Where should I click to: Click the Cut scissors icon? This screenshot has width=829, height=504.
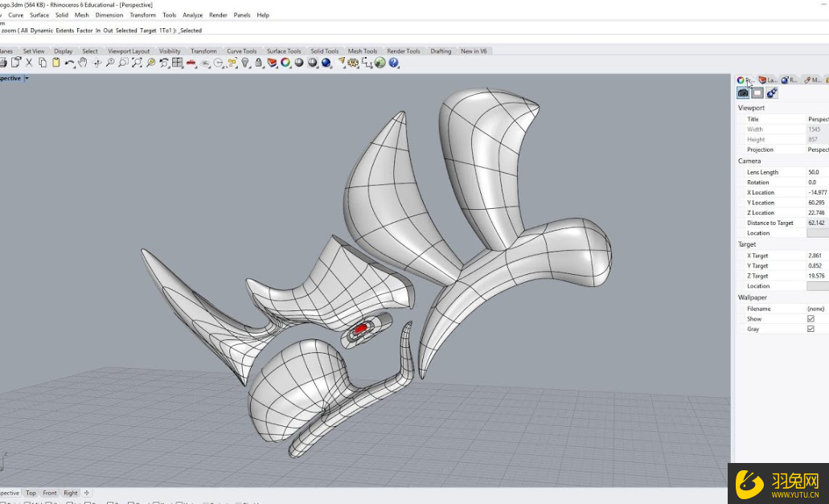pyautogui.click(x=29, y=63)
